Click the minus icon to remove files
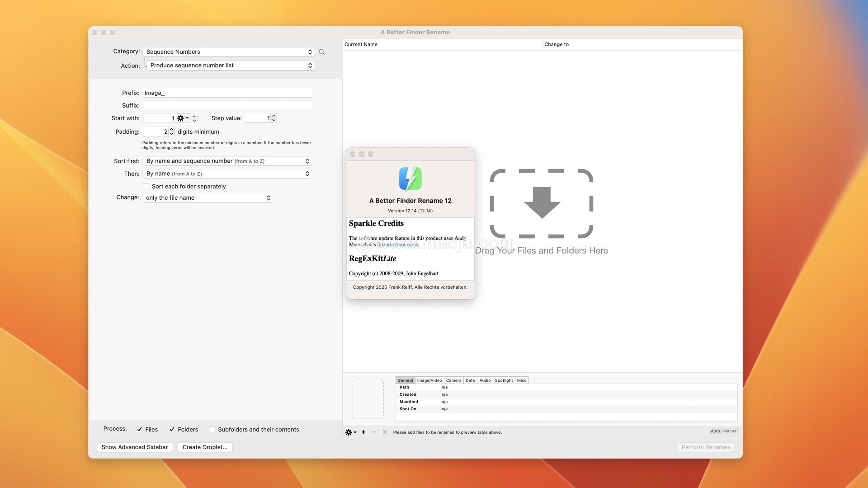The height and width of the screenshot is (488, 868). [374, 432]
